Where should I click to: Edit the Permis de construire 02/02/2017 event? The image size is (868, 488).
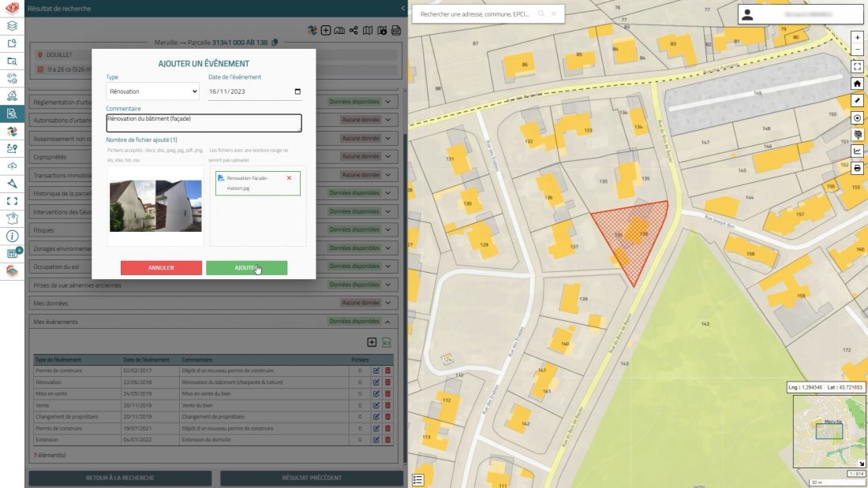(376, 371)
